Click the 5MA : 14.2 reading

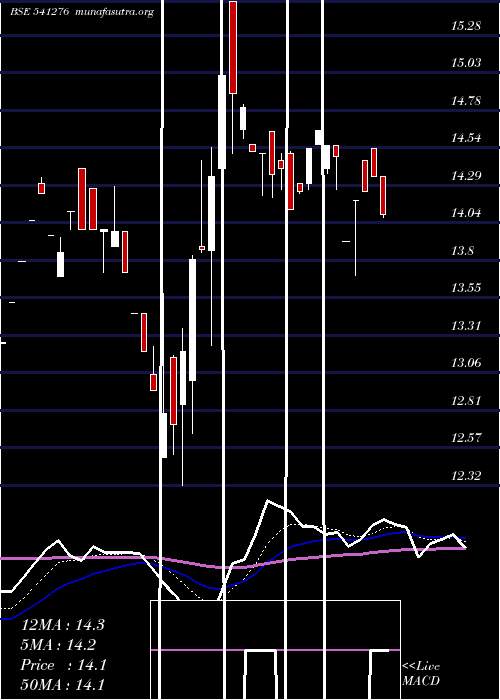[x=58, y=645]
